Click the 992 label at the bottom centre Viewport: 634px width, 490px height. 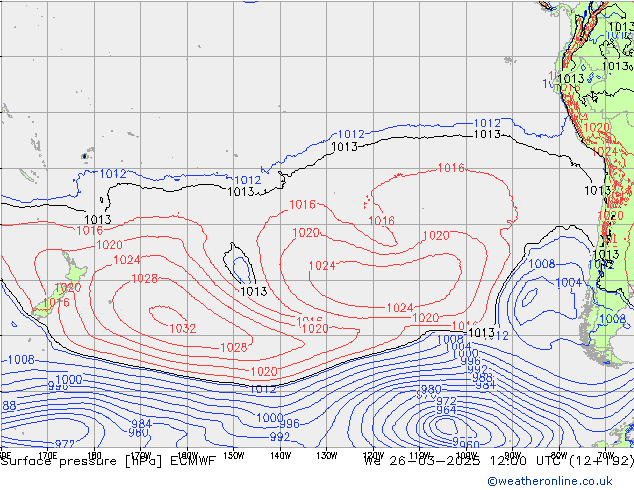coord(280,437)
